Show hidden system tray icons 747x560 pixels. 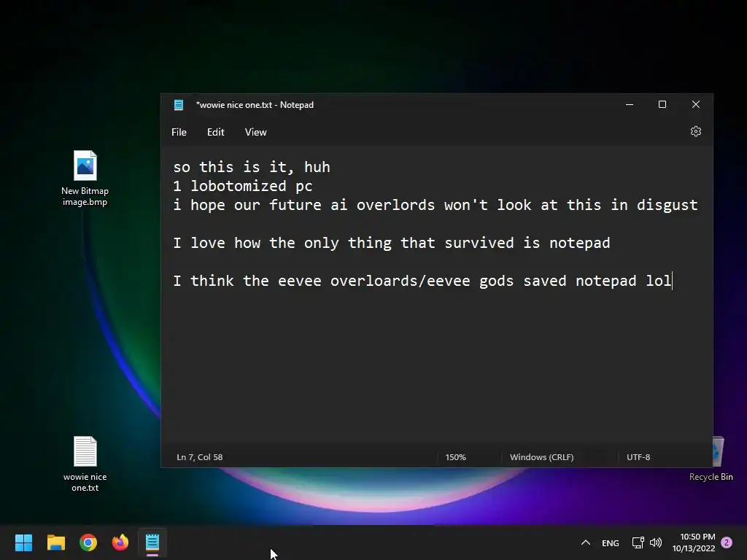(x=586, y=542)
